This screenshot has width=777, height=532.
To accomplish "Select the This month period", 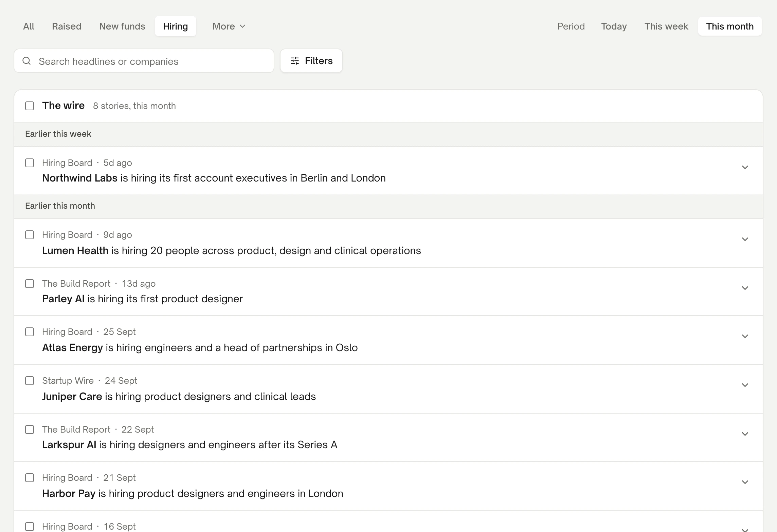I will click(x=730, y=26).
